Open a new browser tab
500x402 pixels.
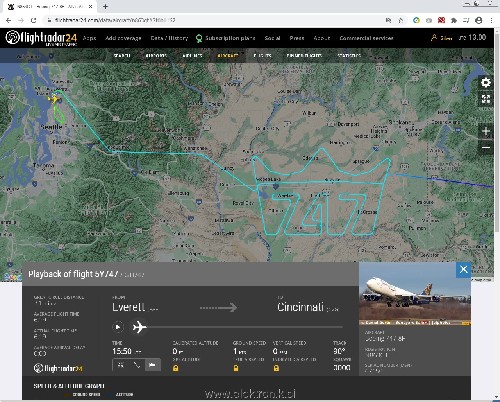(x=105, y=6)
